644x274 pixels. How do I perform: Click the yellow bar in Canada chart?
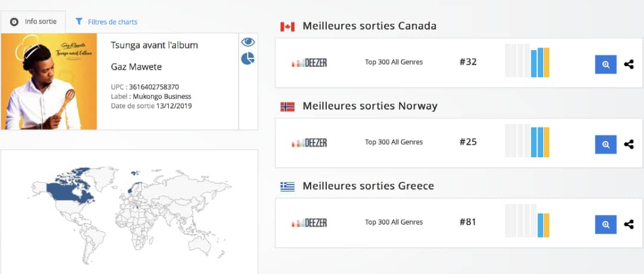[546, 63]
